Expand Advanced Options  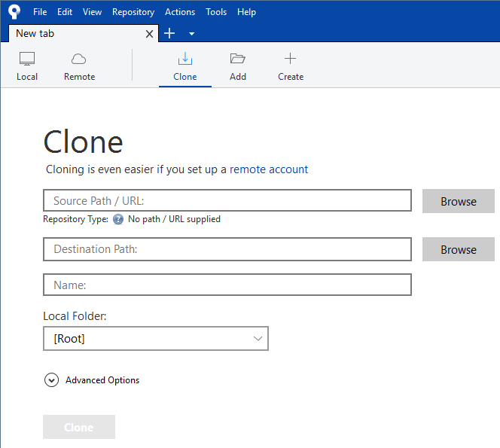51,380
